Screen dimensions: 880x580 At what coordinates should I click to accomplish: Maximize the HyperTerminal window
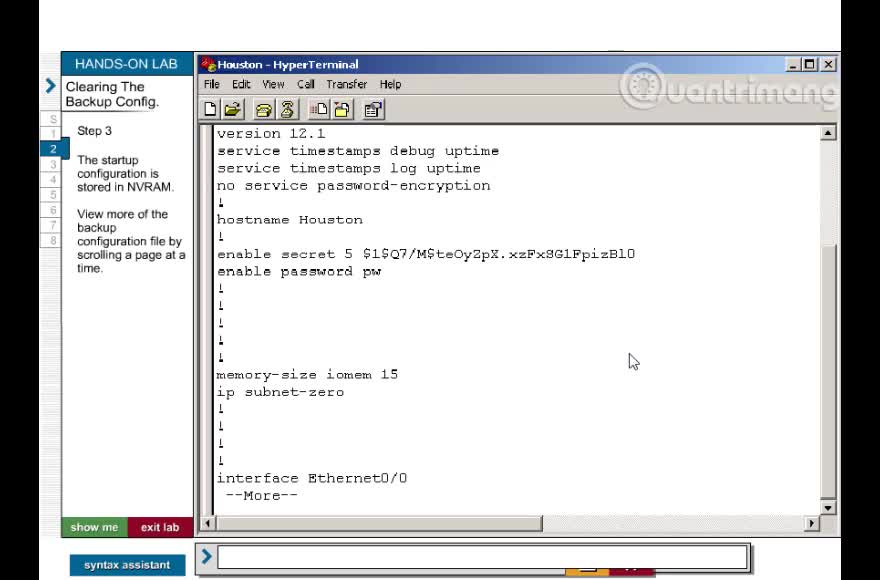click(x=809, y=65)
